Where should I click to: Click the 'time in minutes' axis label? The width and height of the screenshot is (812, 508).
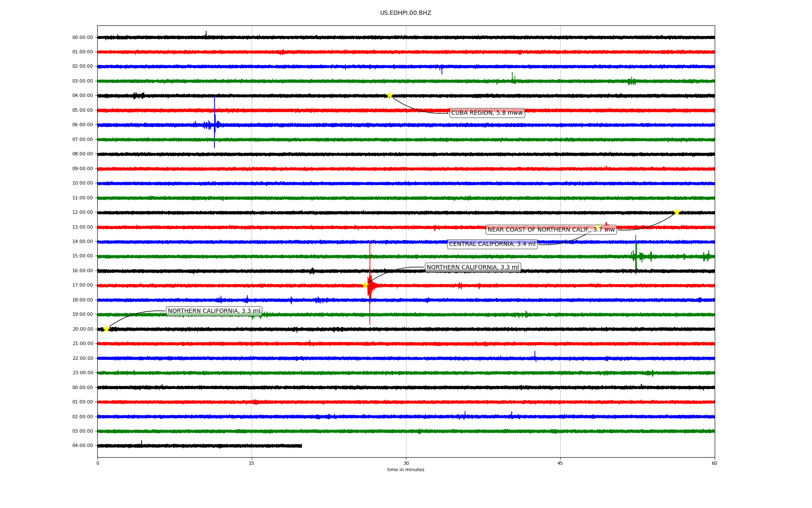click(x=406, y=470)
